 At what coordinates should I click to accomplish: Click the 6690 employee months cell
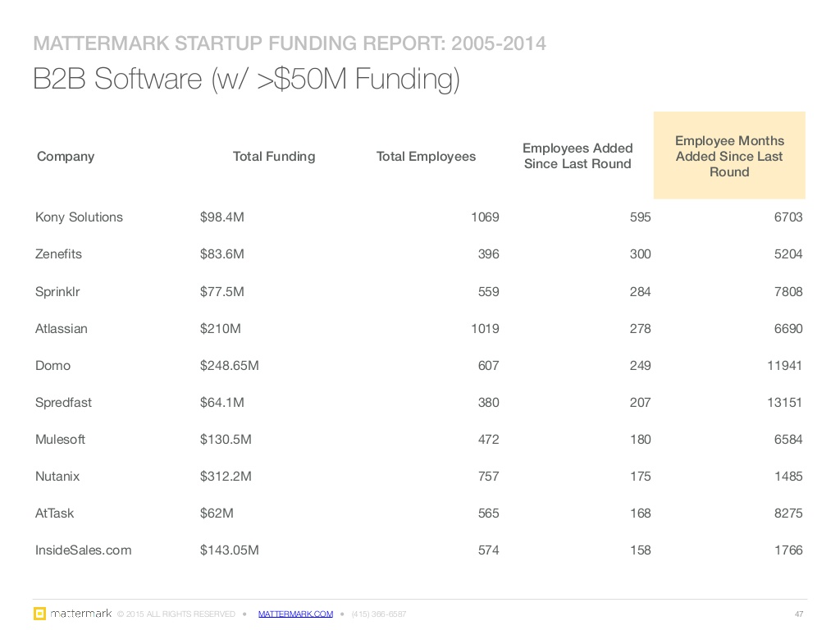pos(788,328)
